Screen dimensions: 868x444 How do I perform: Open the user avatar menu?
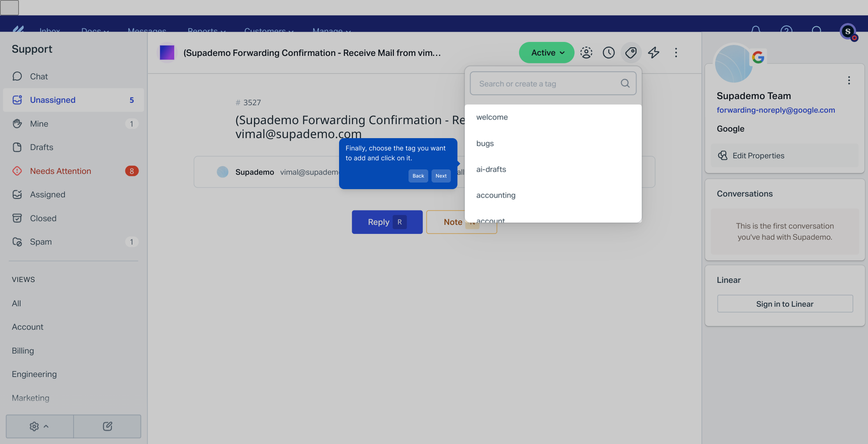click(848, 31)
